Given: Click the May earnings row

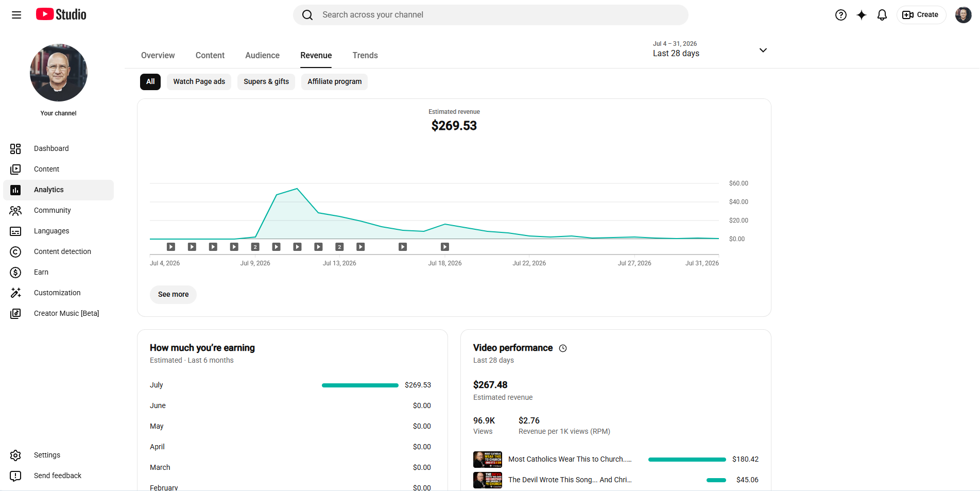Looking at the screenshot, I should pyautogui.click(x=290, y=426).
